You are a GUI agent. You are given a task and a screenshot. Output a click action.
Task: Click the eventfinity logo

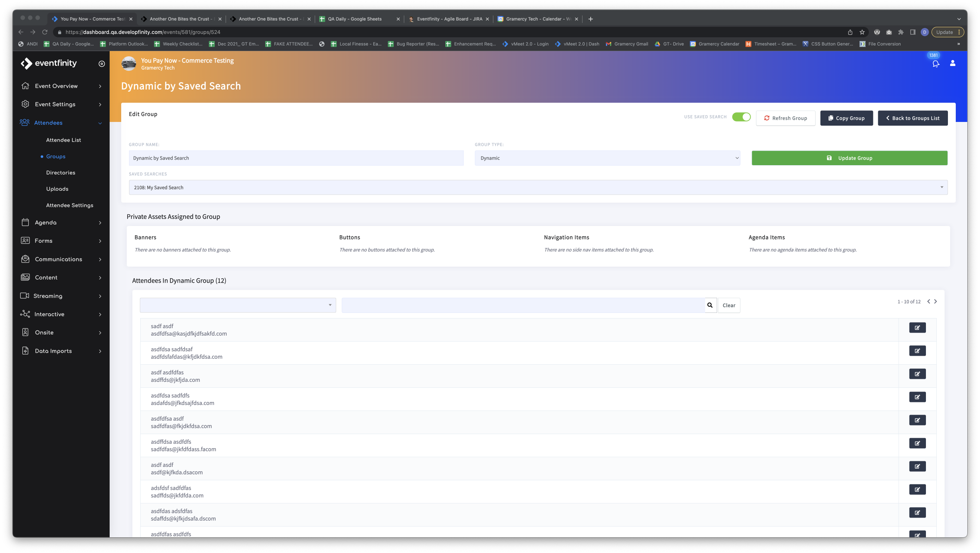tap(49, 63)
